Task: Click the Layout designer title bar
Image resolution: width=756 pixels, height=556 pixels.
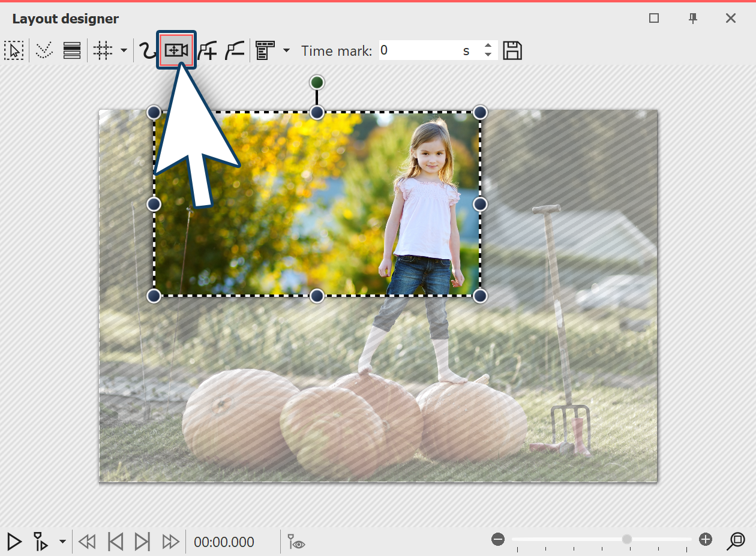Action: (x=65, y=19)
